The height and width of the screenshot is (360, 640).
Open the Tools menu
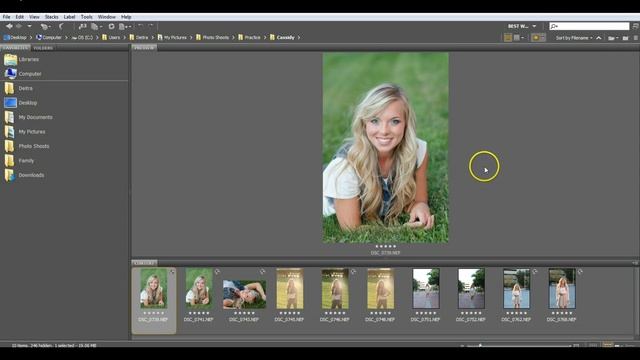tap(87, 17)
